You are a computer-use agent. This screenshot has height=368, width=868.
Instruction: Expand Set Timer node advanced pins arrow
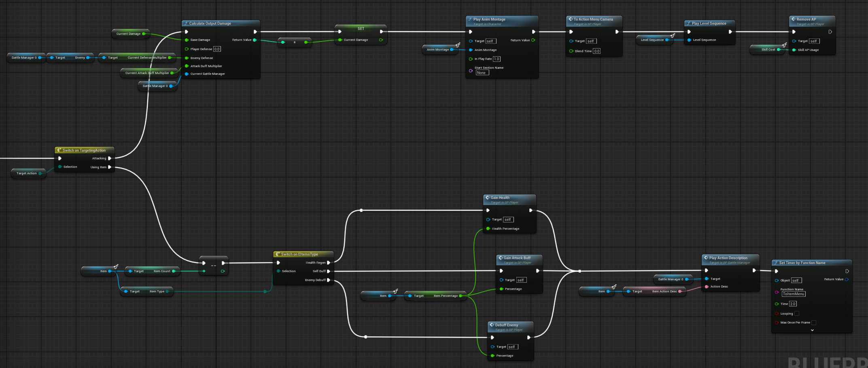[812, 330]
